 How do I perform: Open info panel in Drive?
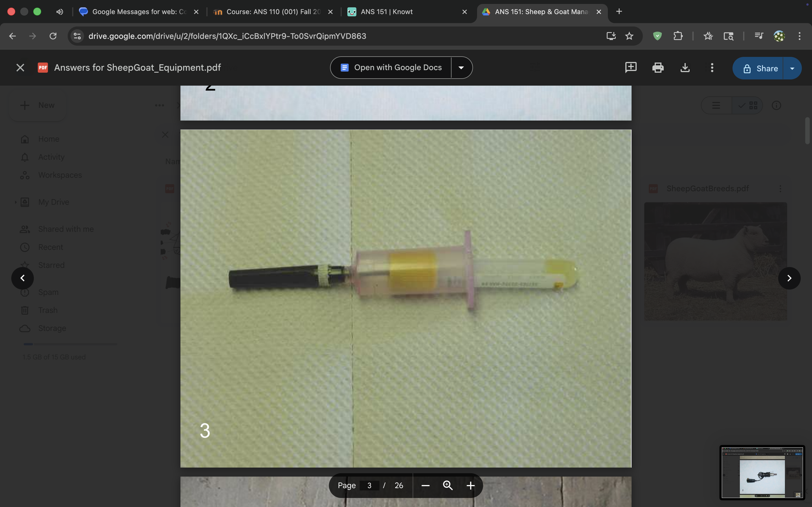777,105
